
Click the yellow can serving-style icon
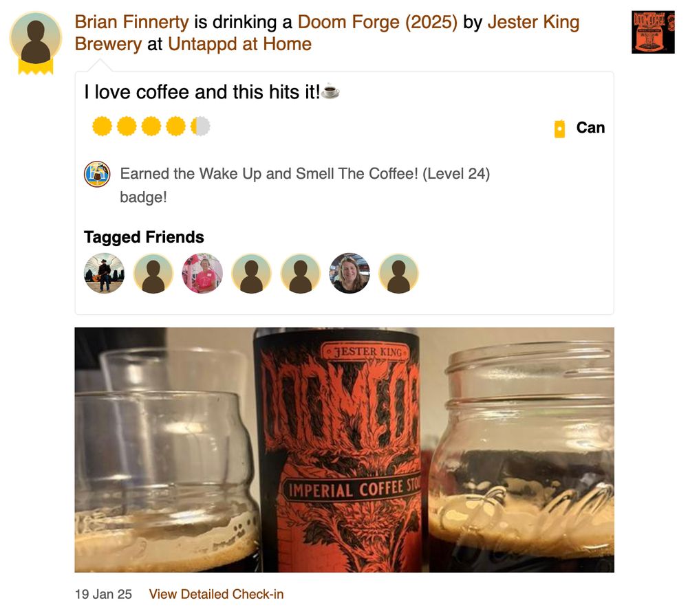tap(559, 129)
